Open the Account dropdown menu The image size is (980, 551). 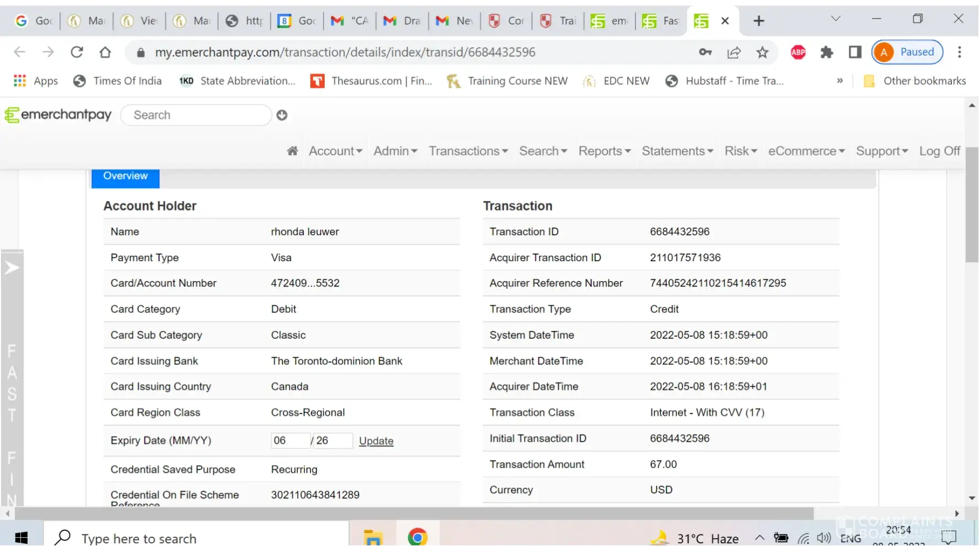(x=335, y=151)
